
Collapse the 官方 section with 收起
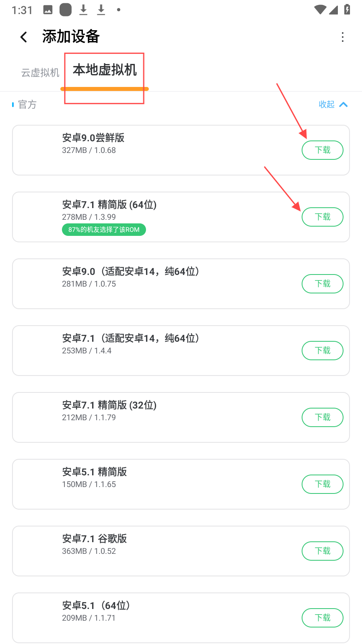tap(327, 105)
